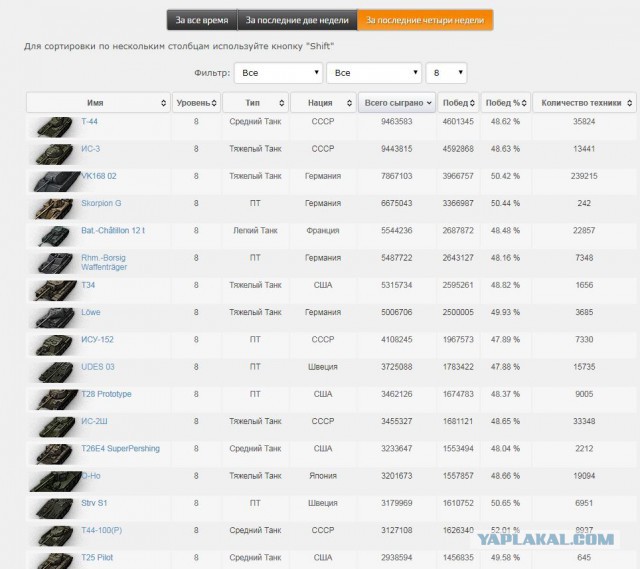Image resolution: width=640 pixels, height=569 pixels.
Task: Click the T26E4 SuperPershing tank icon
Action: click(55, 454)
